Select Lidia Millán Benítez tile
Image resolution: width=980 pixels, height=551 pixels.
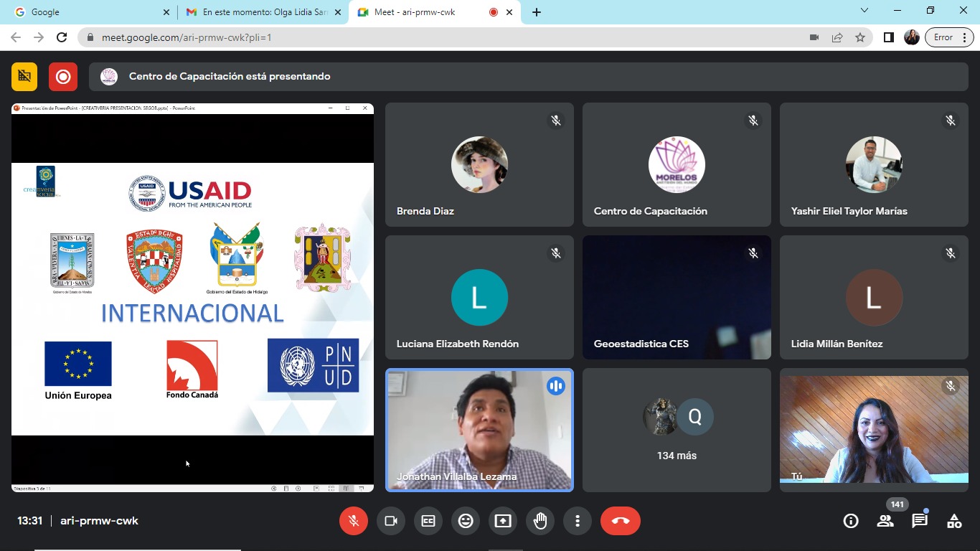coord(874,297)
